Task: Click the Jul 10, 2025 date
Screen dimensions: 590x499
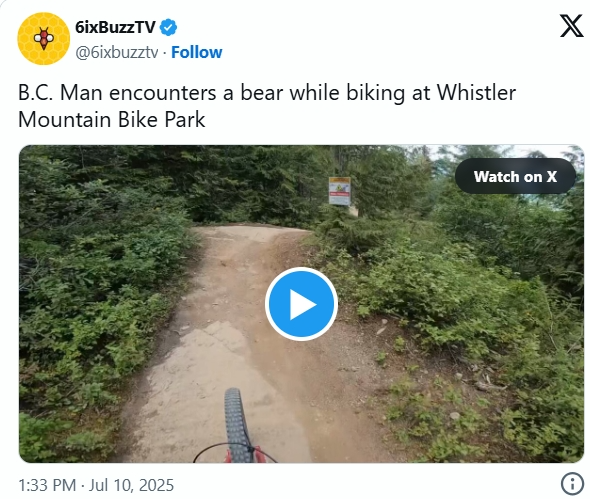Action: point(131,485)
